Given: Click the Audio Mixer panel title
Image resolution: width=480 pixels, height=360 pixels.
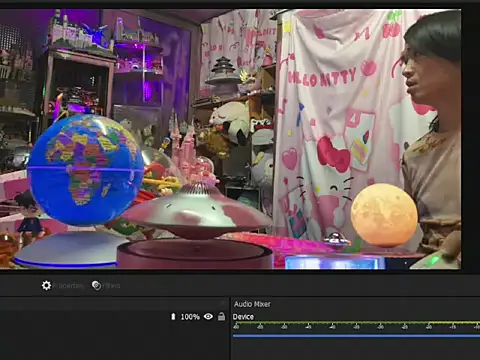Looking at the screenshot, I should pyautogui.click(x=252, y=304).
